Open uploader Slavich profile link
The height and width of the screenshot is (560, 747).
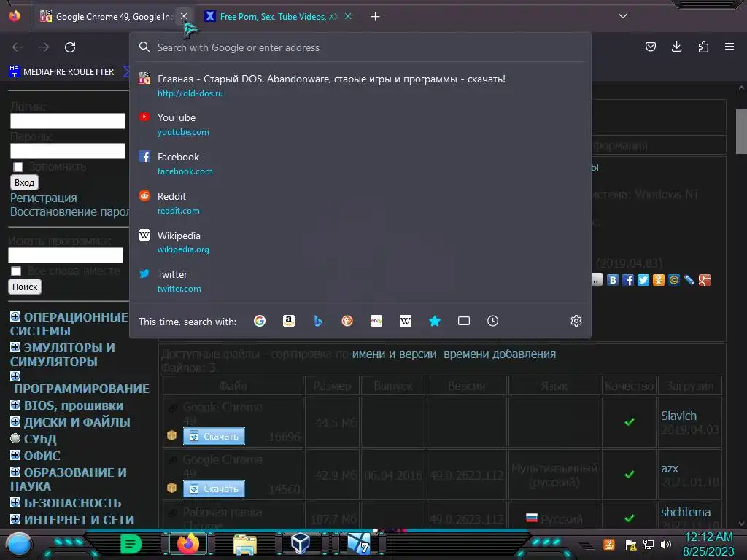coord(678,416)
